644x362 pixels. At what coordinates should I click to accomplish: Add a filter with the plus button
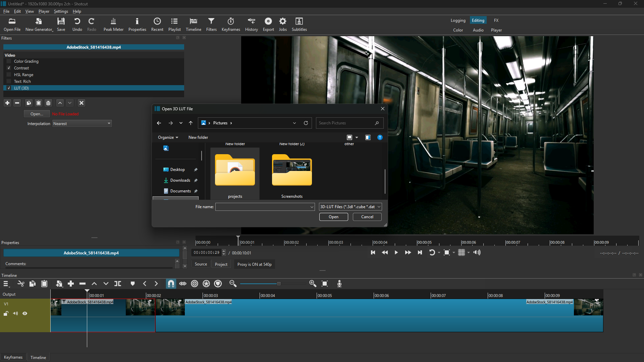(x=7, y=103)
